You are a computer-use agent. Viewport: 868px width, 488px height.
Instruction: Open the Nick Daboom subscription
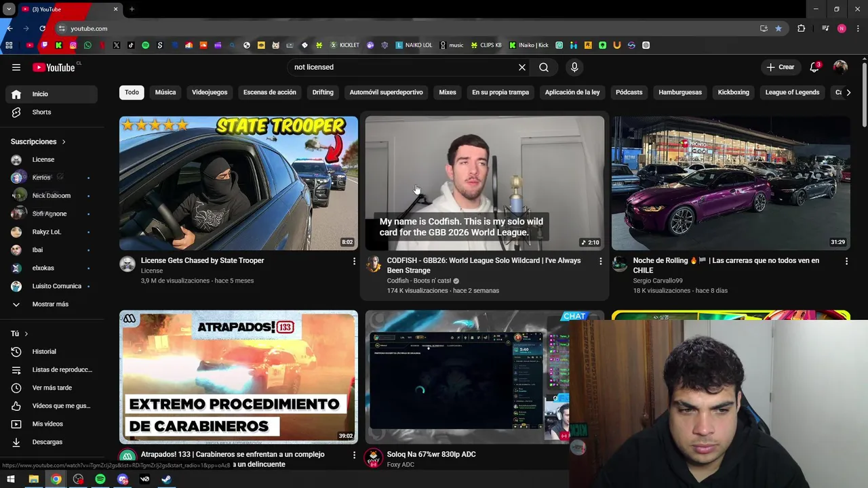pos(52,196)
